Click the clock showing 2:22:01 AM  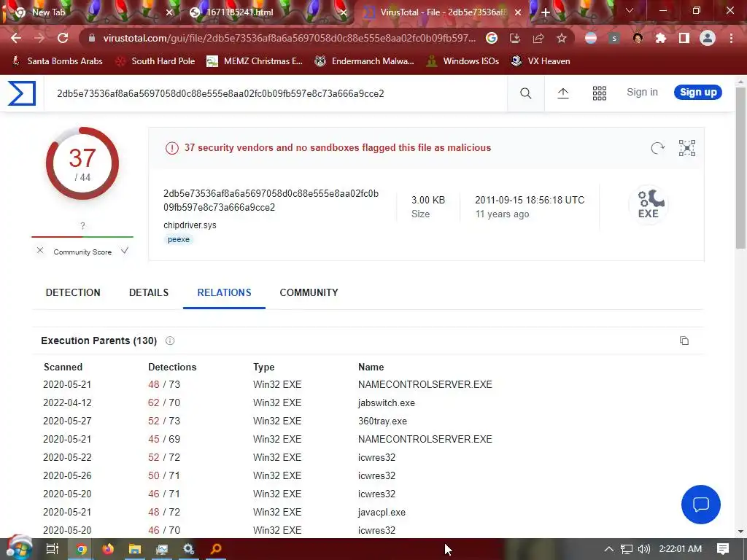point(681,549)
